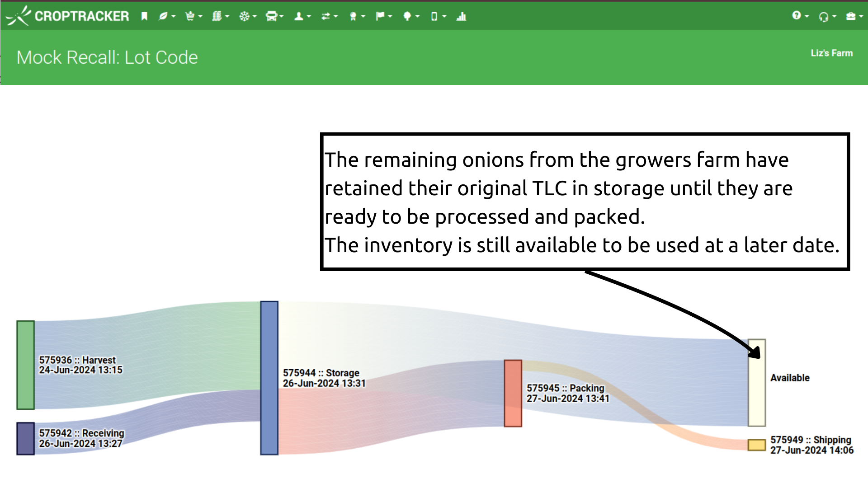Click the '575942 :: Receiving' label

pyautogui.click(x=81, y=433)
